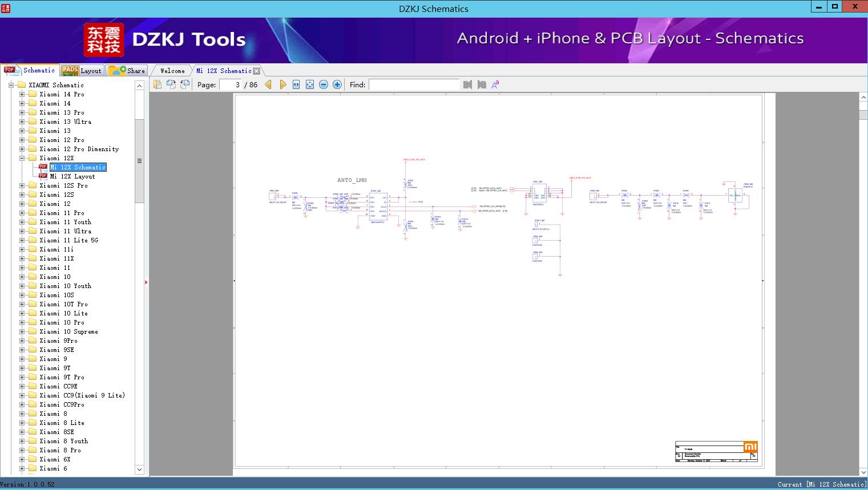Maximize the DZKJ Schematics window
The width and height of the screenshot is (868, 490).
(835, 6)
